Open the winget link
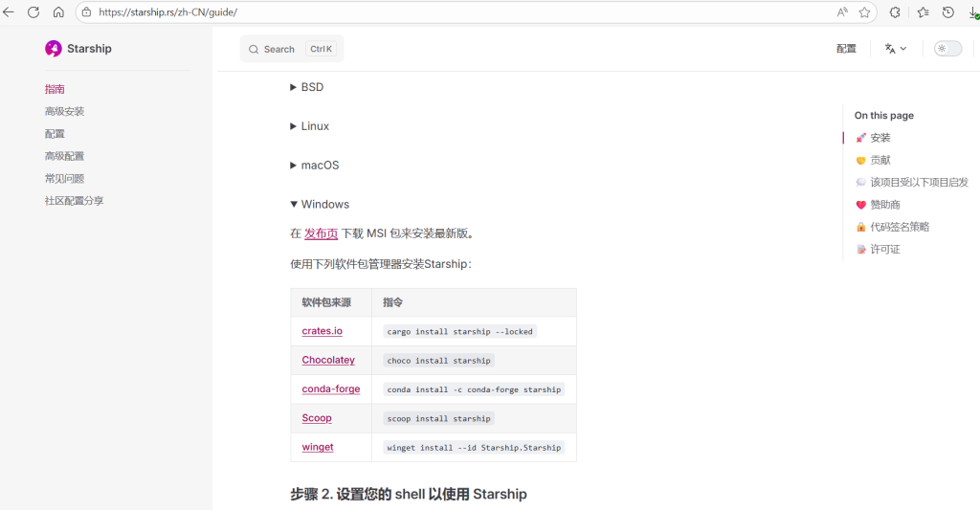 [x=318, y=447]
